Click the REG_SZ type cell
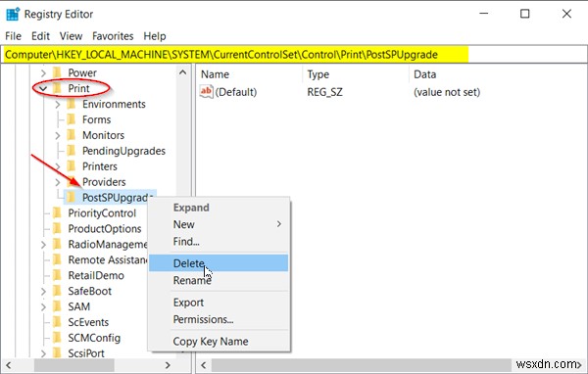Screen dimensions: 588x374 (x=324, y=92)
